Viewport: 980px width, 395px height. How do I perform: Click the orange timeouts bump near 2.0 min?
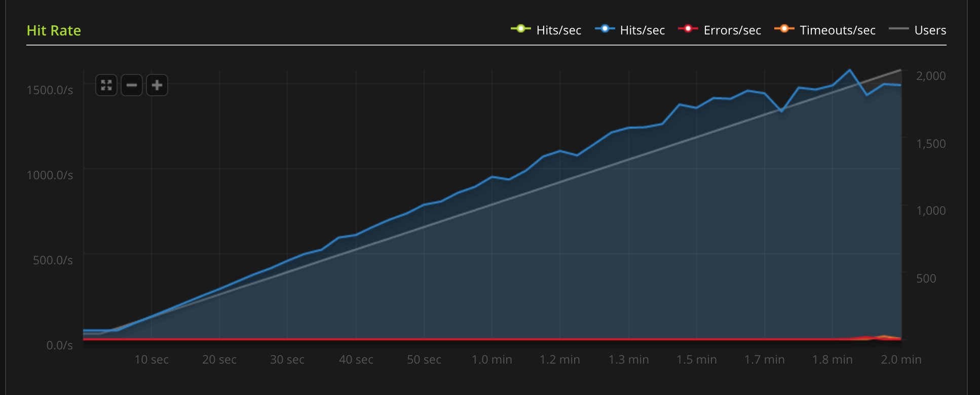coord(884,336)
